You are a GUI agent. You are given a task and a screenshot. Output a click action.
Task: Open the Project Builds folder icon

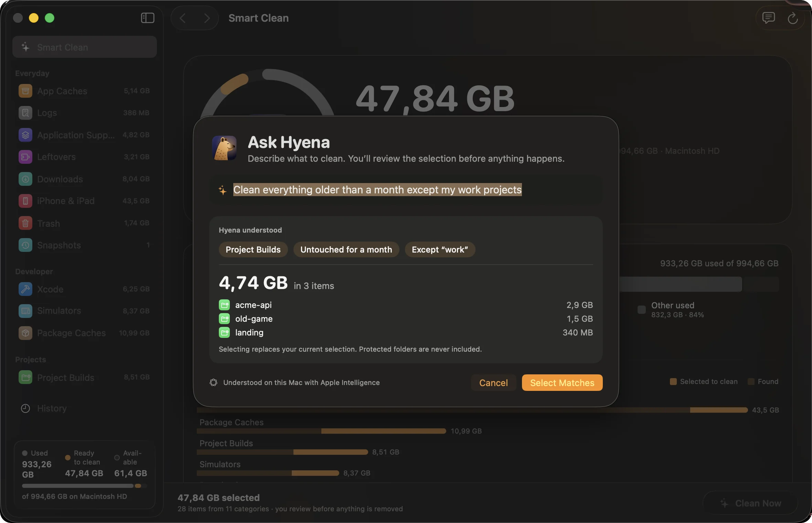point(25,377)
